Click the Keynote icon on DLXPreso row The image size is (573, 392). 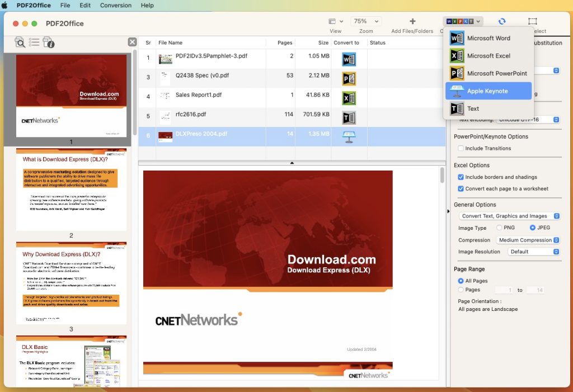point(349,135)
